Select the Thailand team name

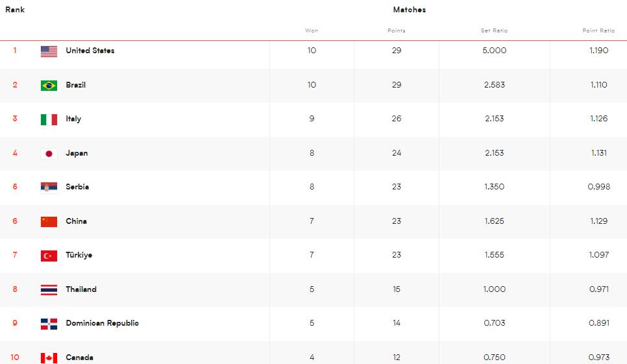[81, 289]
